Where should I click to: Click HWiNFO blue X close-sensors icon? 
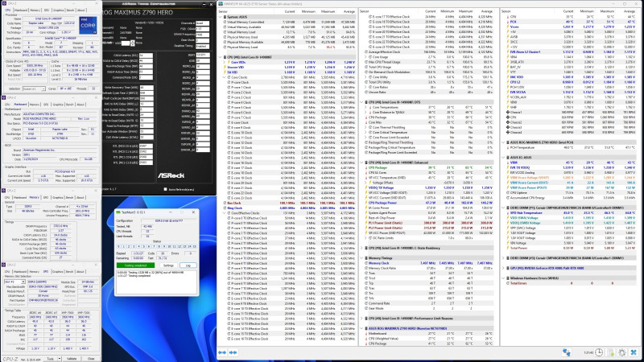coord(634,352)
